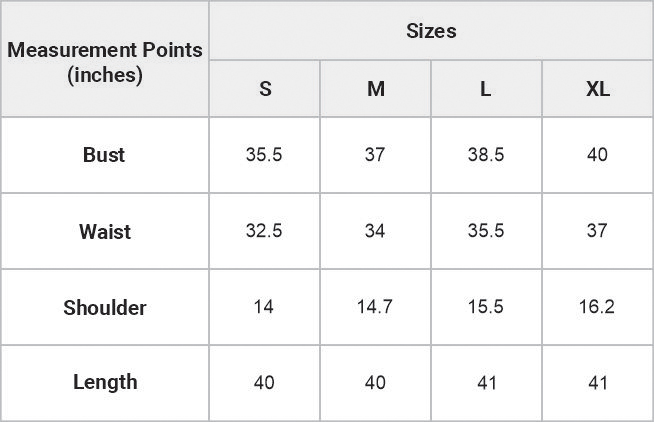The image size is (654, 422).
Task: Select the Shoulder row label
Action: [105, 307]
